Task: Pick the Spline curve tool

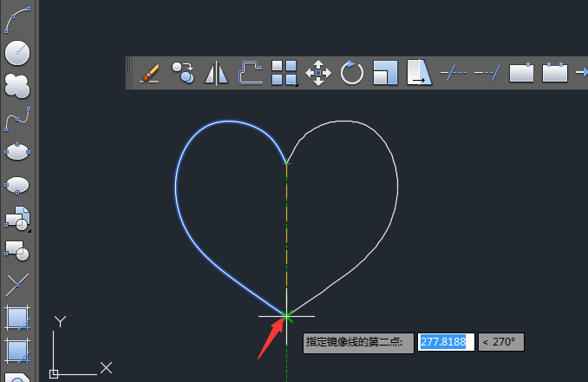Action: coord(17,119)
